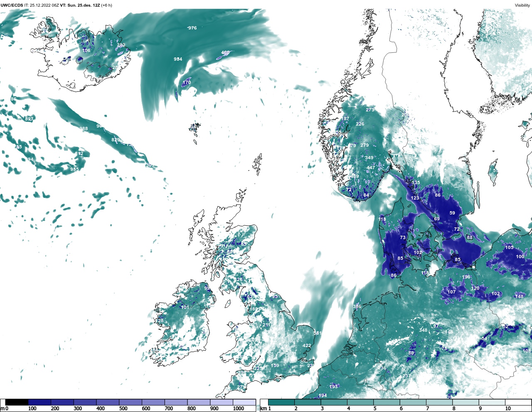Click the '447' value over Norway
Viewport: 532px width, 412px height.
371,168
